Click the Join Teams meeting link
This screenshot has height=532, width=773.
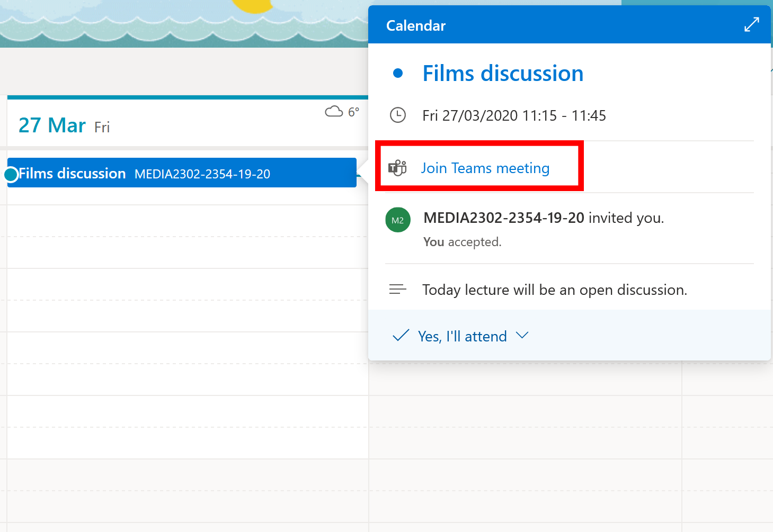(485, 168)
